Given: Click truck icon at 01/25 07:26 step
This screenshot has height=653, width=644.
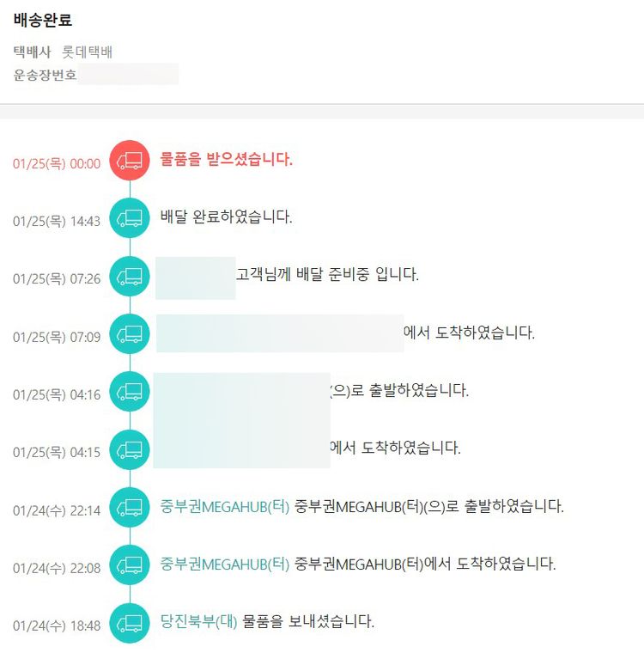Looking at the screenshot, I should pos(130,276).
